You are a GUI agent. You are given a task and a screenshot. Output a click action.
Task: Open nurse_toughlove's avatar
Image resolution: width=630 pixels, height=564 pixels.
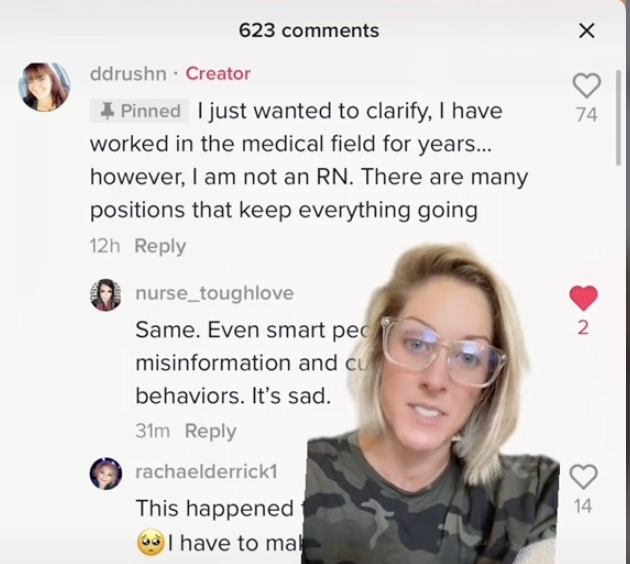click(x=106, y=295)
